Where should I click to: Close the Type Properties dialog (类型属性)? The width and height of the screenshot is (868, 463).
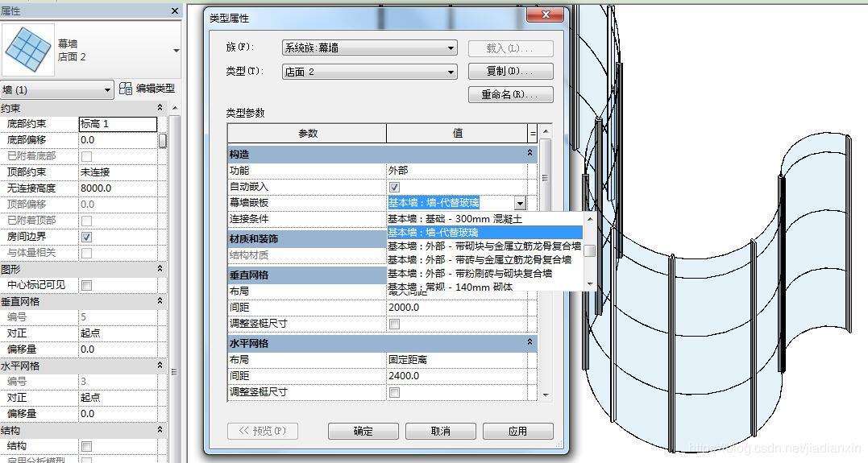click(546, 14)
